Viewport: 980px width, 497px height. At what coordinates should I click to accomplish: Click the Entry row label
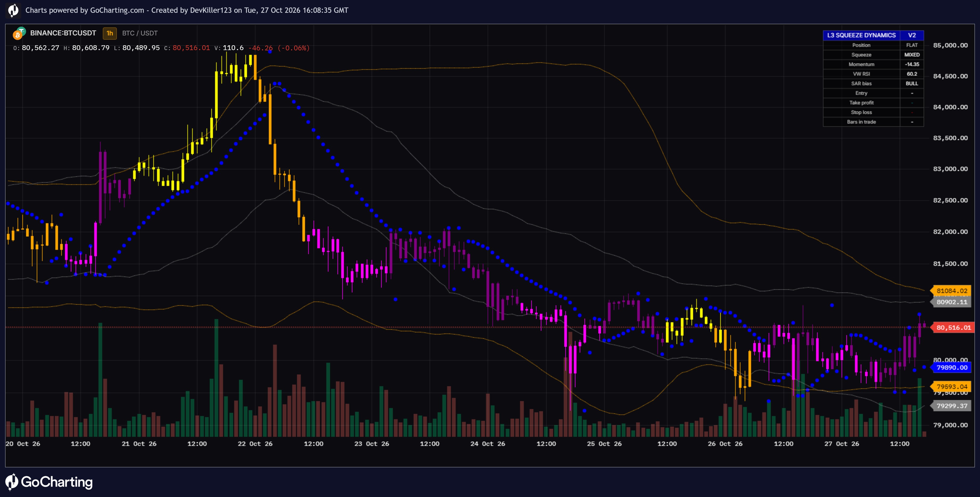click(861, 93)
